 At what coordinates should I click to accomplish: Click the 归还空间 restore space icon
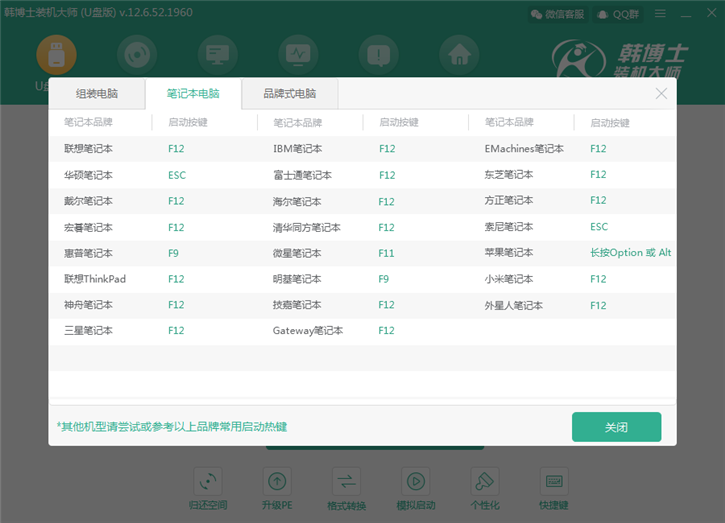tap(209, 482)
